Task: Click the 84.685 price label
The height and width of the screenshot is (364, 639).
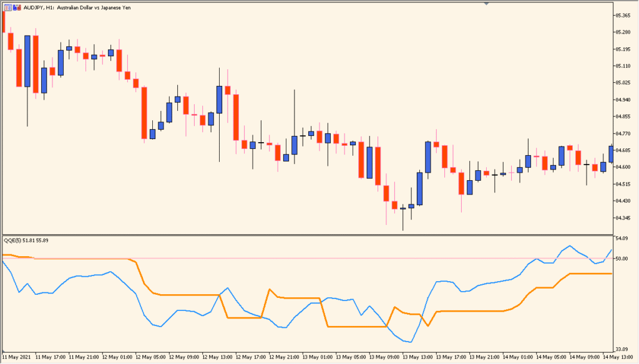Action: (x=623, y=150)
